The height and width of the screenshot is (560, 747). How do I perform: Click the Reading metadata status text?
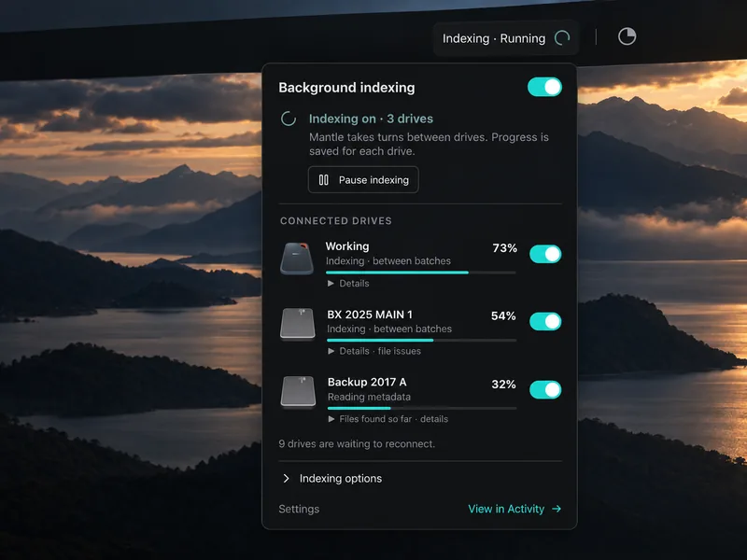369,397
